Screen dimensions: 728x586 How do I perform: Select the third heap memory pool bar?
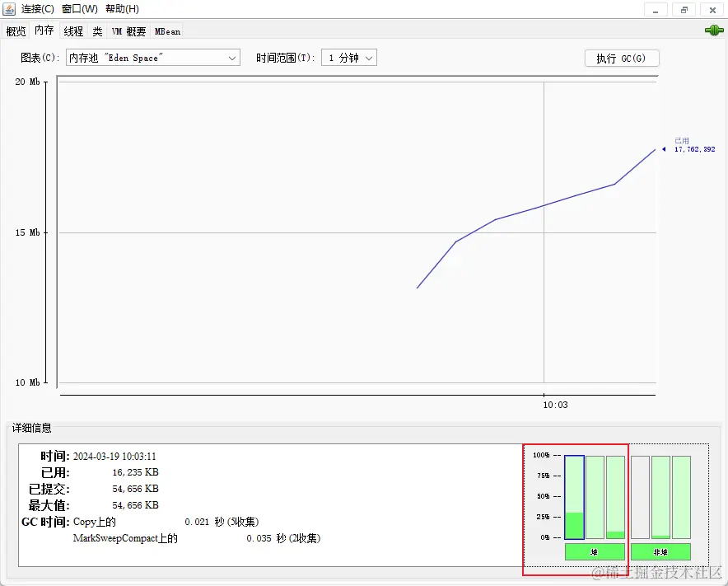(x=616, y=497)
